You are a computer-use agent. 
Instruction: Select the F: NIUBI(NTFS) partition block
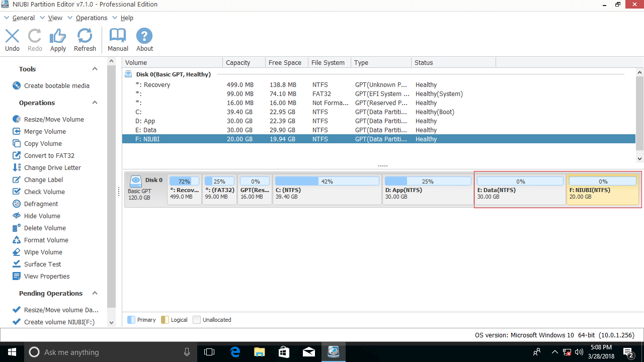(x=603, y=190)
